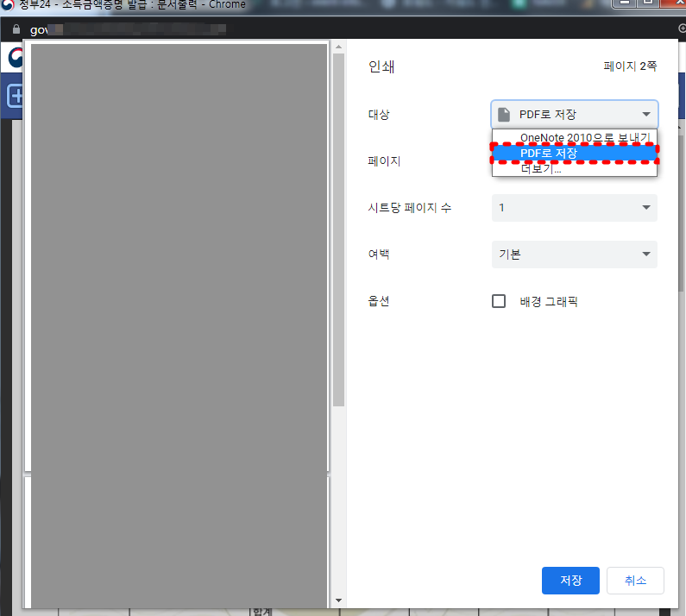Click the blue 저장 button

coord(570,581)
